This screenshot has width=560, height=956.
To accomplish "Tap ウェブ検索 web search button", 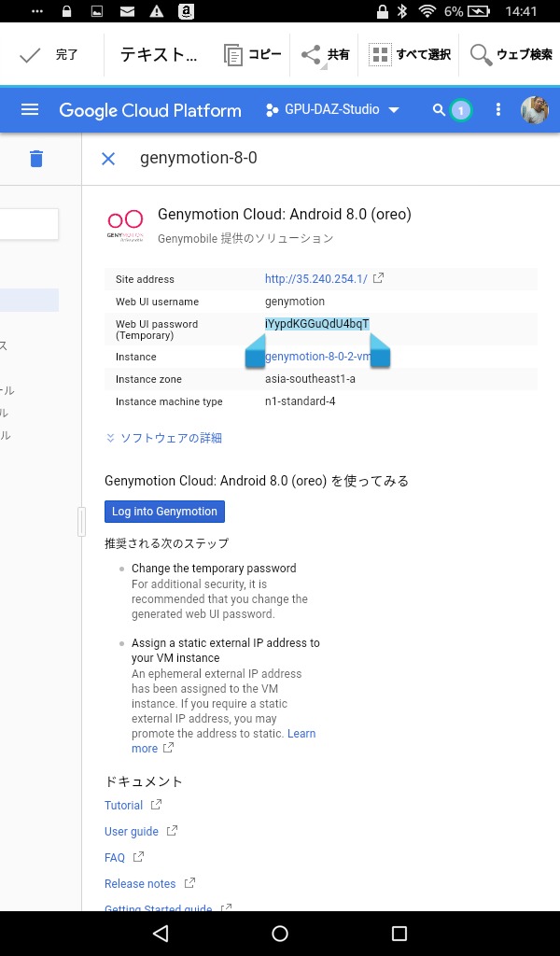I will (511, 55).
